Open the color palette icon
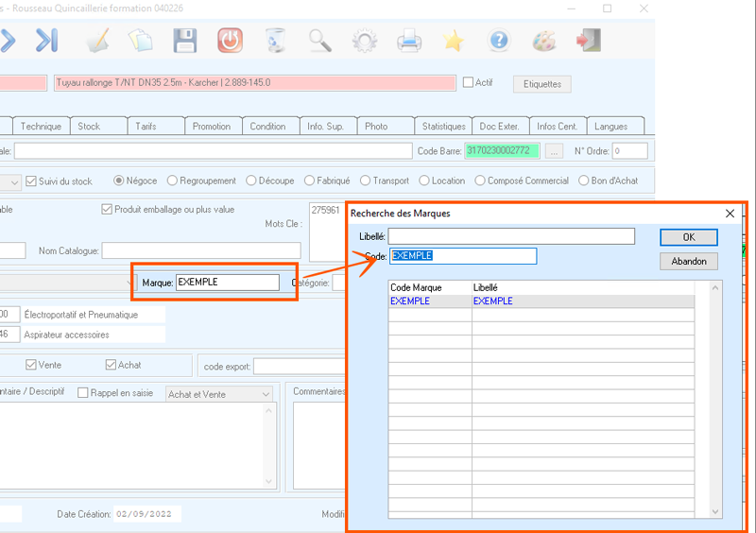This screenshot has height=533, width=756. [544, 41]
